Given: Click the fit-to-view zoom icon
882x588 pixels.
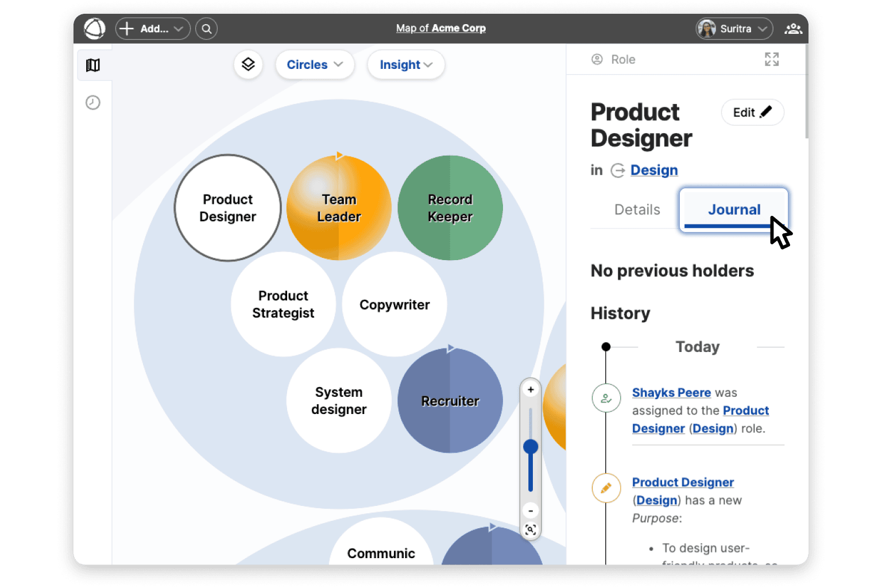Looking at the screenshot, I should tap(531, 529).
